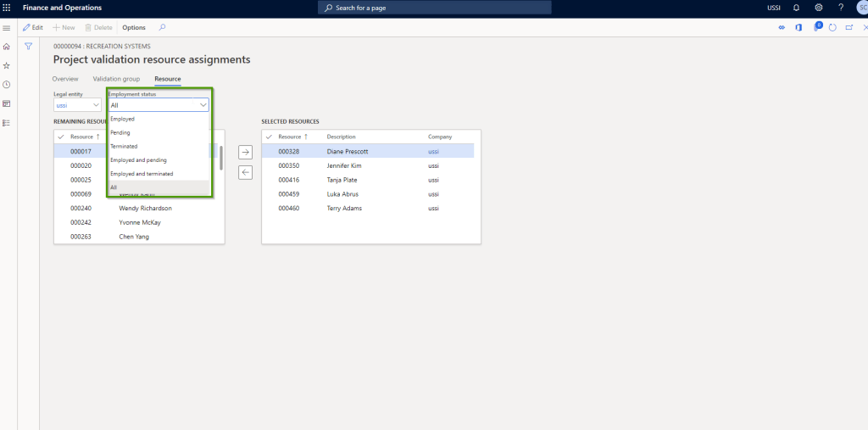This screenshot has height=430, width=868.
Task: Click the Search for a page field
Action: 434,8
